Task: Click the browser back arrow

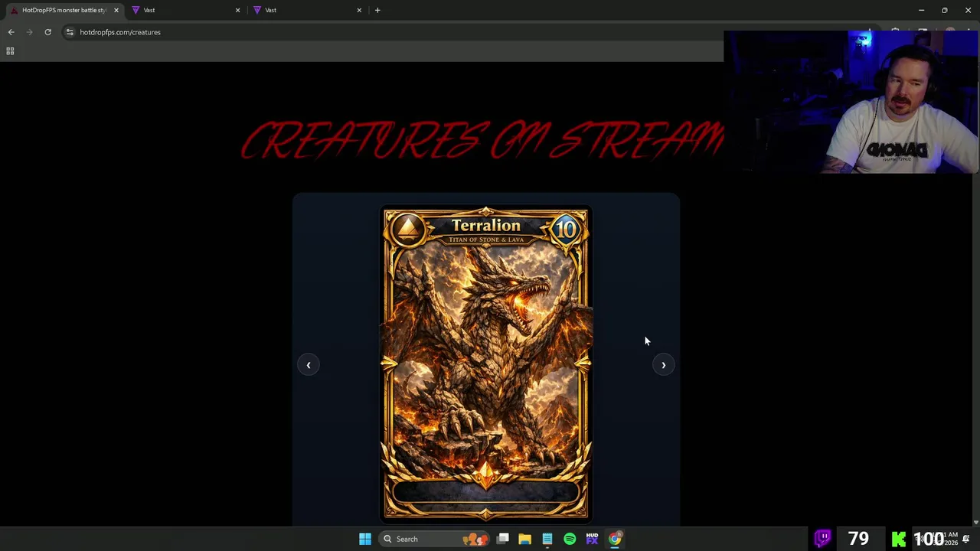Action: coord(11,32)
